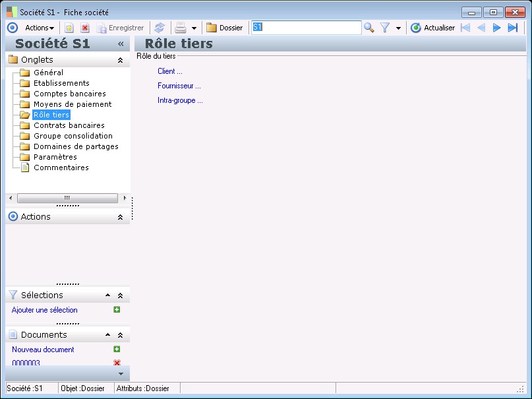Click green plus next to Nouveau document
Image resolution: width=532 pixels, height=399 pixels.
pos(117,349)
